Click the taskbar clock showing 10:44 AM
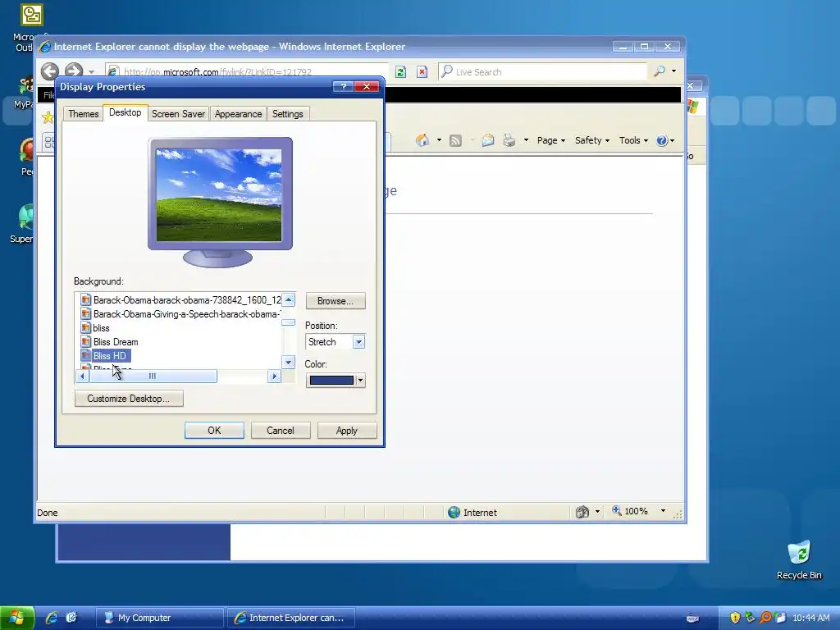This screenshot has height=630, width=840. (811, 618)
